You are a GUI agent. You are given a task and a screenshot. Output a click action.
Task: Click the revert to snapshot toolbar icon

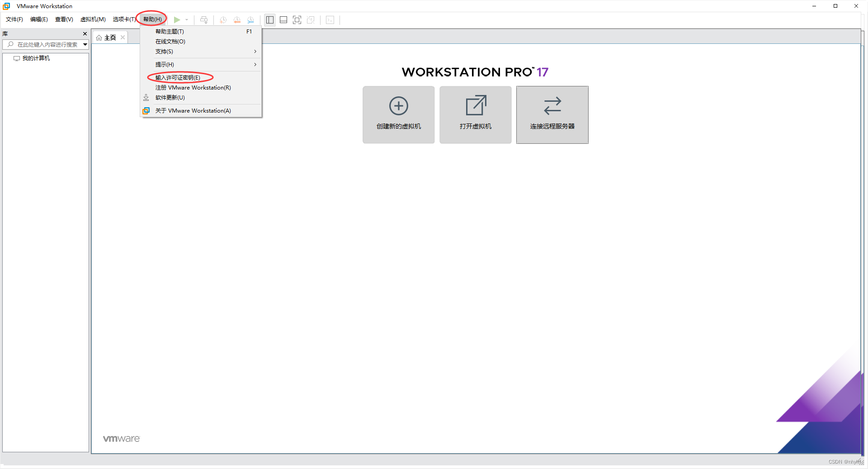coord(237,20)
